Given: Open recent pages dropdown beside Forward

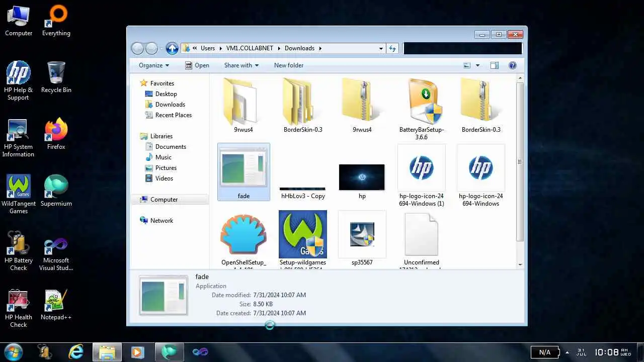Looking at the screenshot, I should [x=162, y=49].
